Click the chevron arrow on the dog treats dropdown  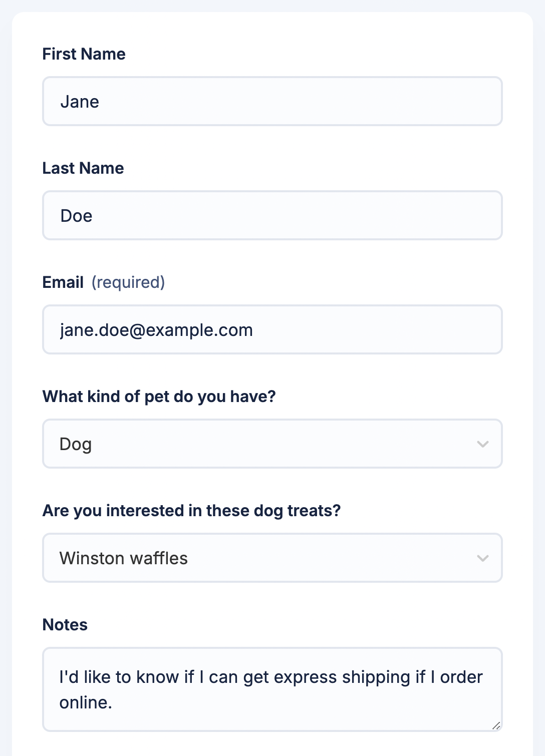[483, 558]
